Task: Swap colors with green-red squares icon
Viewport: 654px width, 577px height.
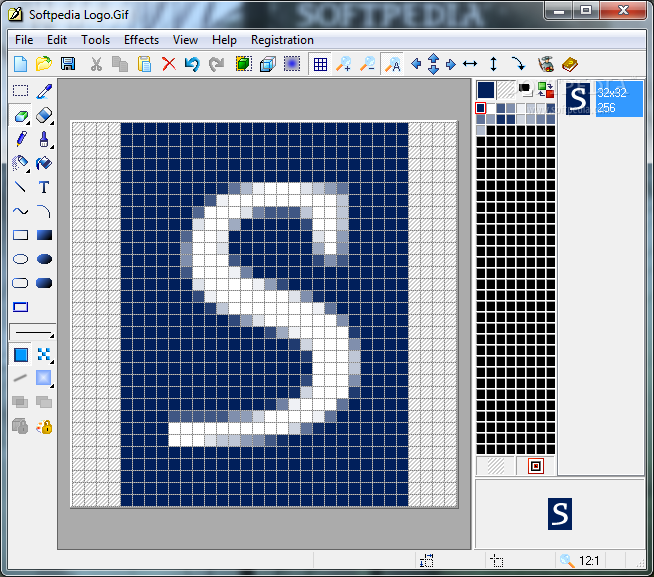Action: click(546, 90)
